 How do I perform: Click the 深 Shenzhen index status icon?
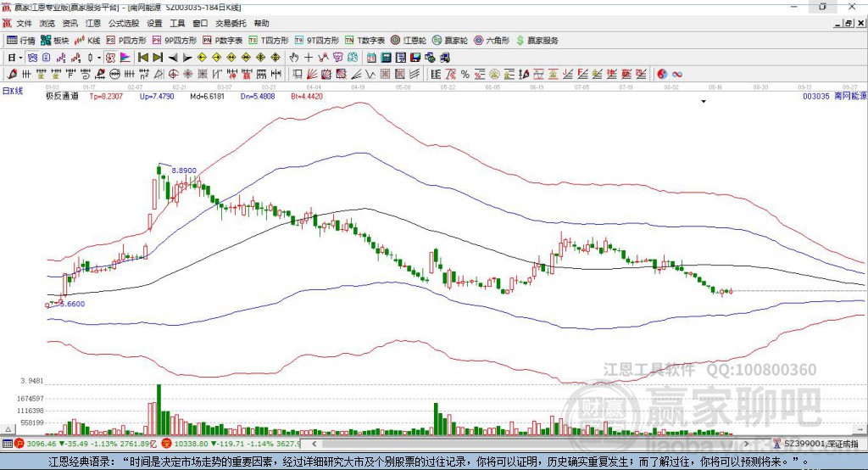[166, 444]
